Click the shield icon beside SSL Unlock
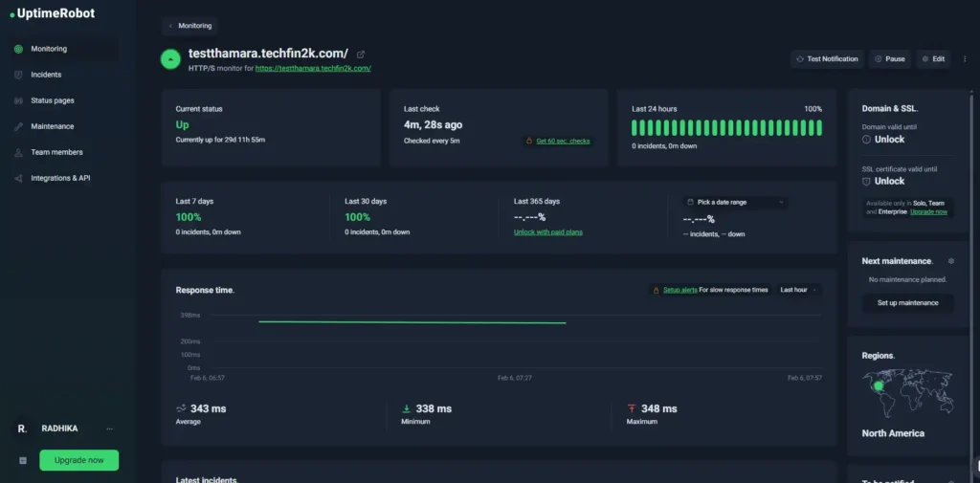Screen dimensions: 980x483 (x=866, y=181)
